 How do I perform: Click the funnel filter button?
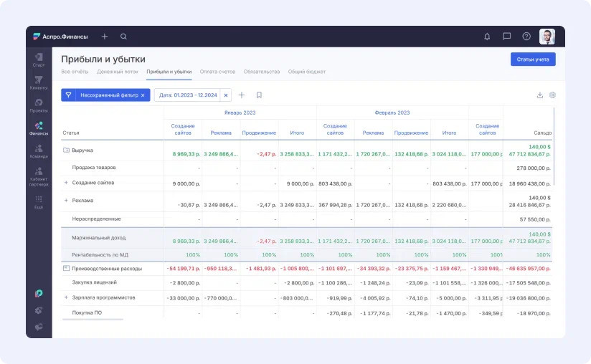(x=69, y=95)
